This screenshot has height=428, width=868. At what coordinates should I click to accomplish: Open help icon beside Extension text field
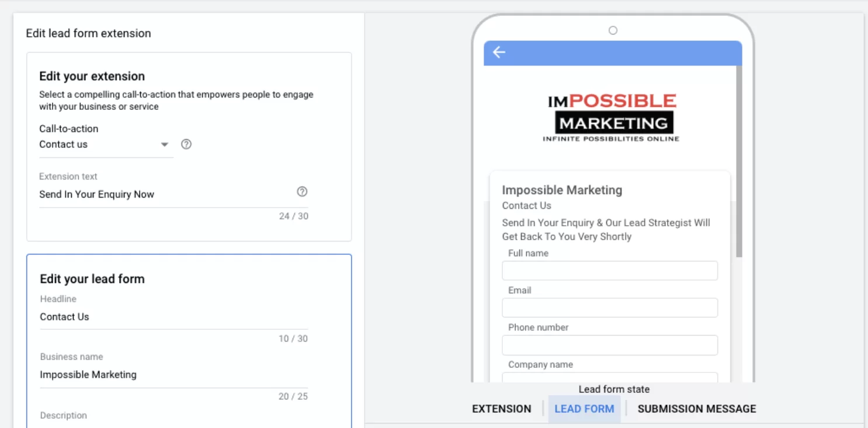(x=302, y=192)
